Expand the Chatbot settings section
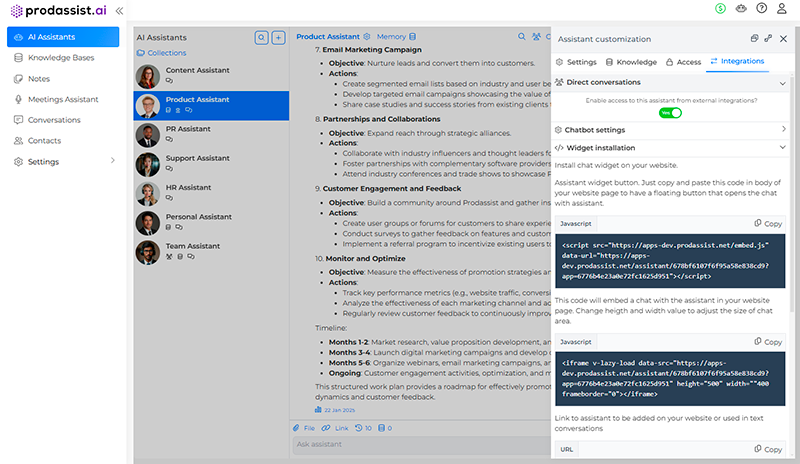The height and width of the screenshot is (464, 800). tap(783, 130)
